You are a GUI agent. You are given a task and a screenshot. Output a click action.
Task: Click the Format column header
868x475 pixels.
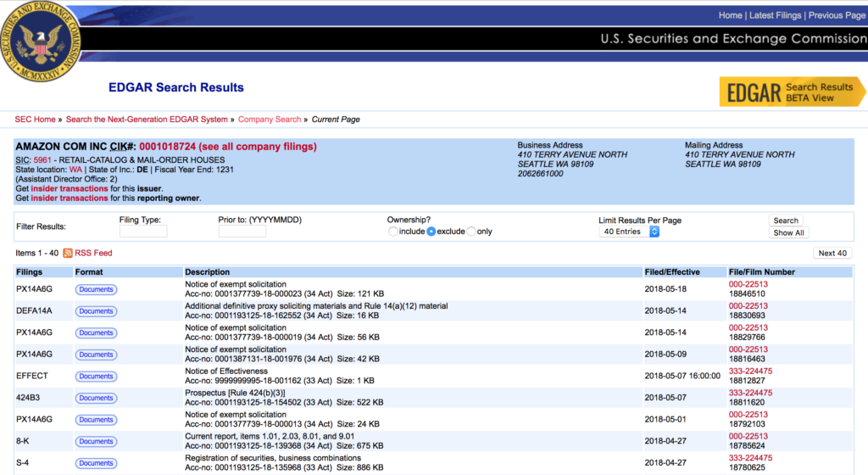(x=89, y=272)
